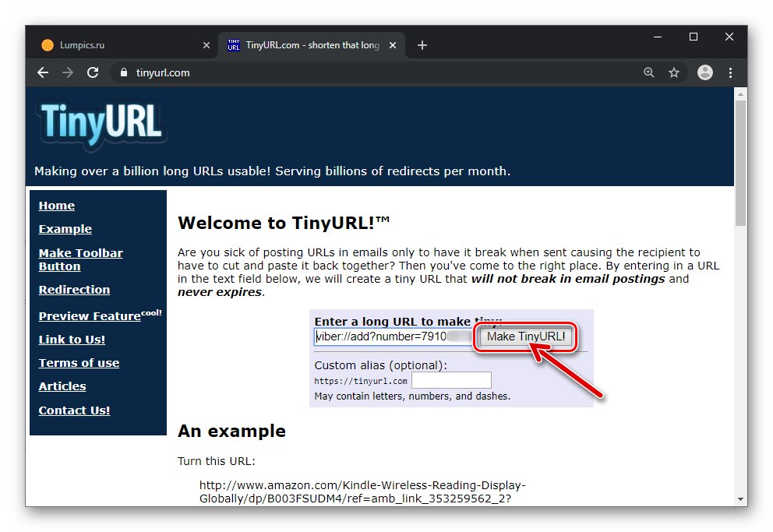Click the 'never expires' bold text
This screenshot has height=532, width=773.
[x=220, y=292]
